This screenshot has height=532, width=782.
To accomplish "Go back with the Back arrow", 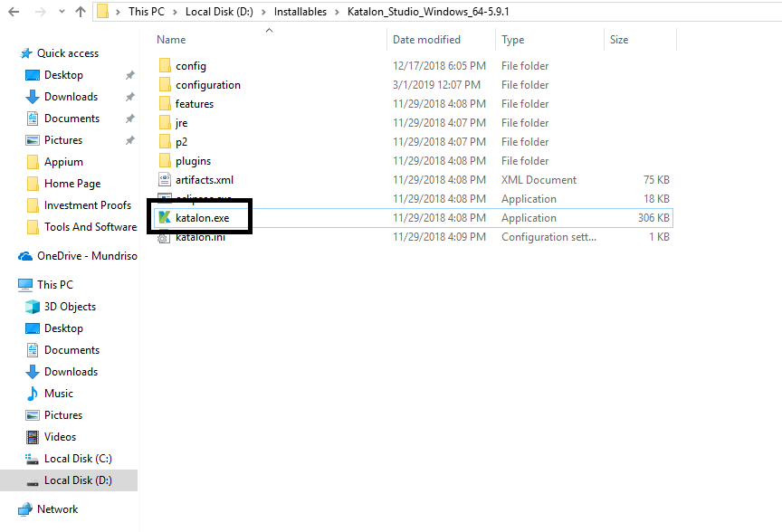I will pos(14,12).
